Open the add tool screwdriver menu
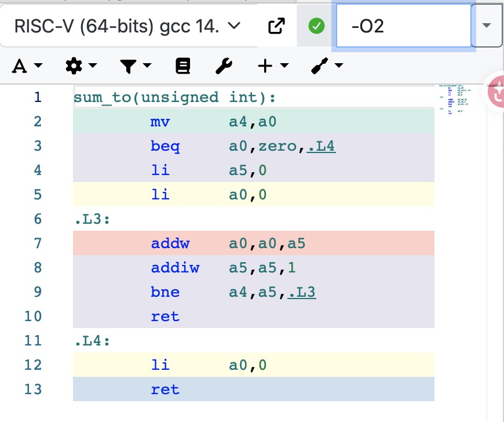Image resolution: width=504 pixels, height=422 pixels. [x=327, y=66]
